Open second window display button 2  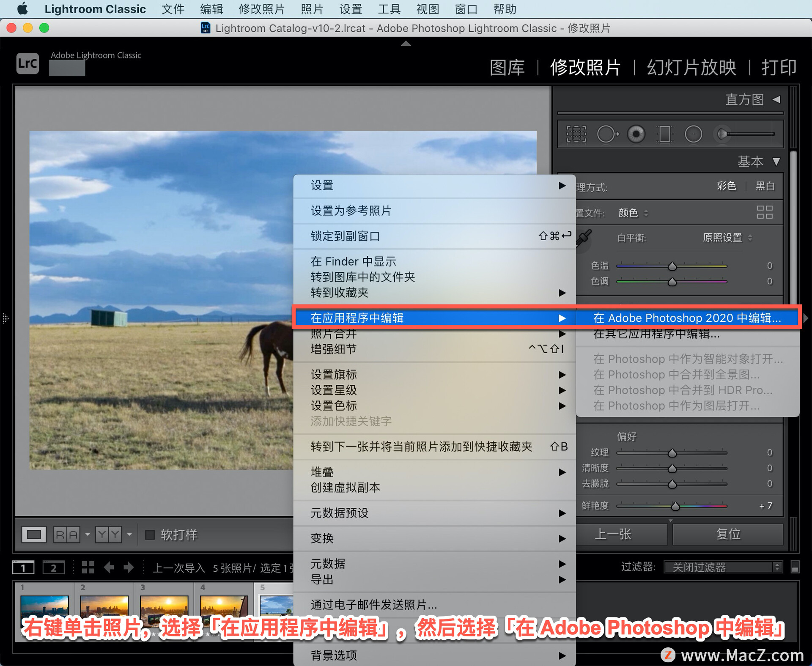click(x=54, y=567)
